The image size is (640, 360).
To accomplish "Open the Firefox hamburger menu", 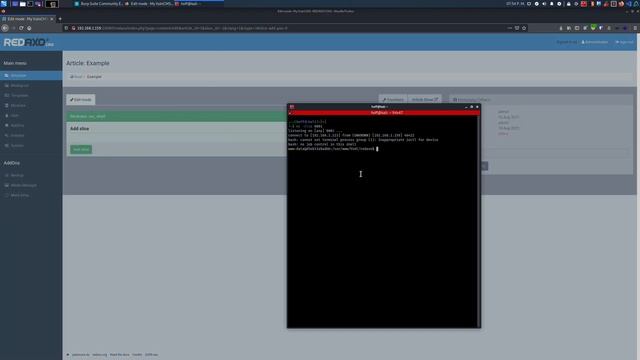I will (635, 28).
